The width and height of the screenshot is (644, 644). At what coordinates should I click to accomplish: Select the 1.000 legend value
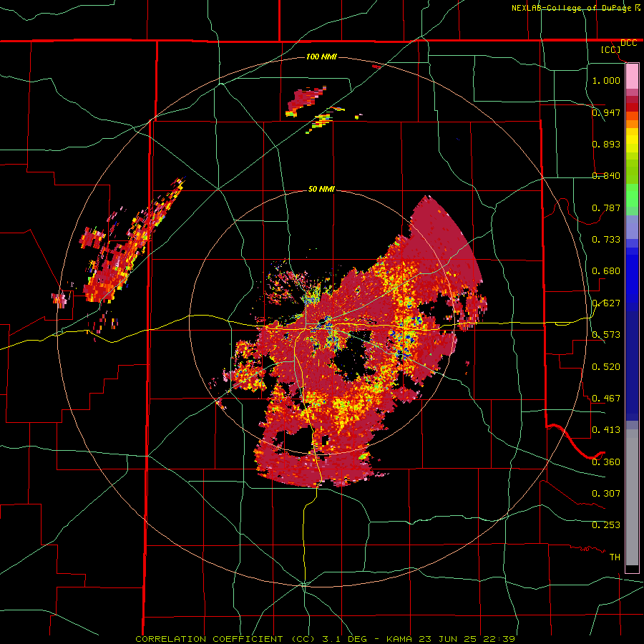click(606, 80)
